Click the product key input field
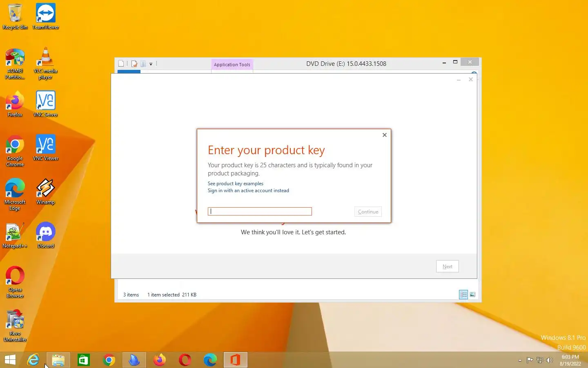The height and width of the screenshot is (368, 588). coord(260,211)
